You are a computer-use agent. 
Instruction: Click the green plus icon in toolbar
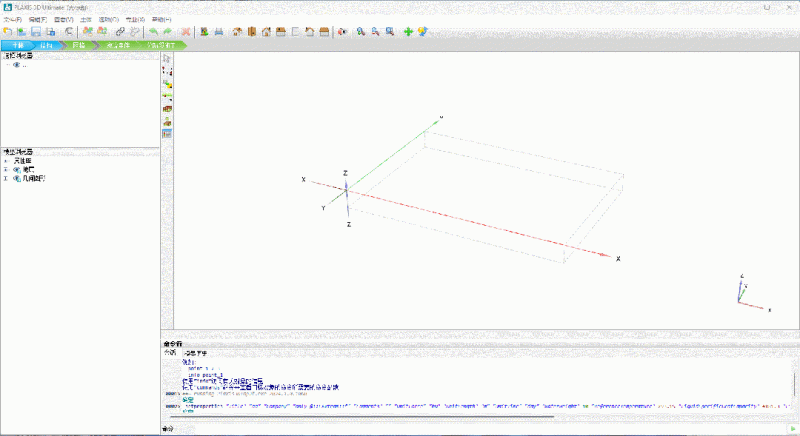tap(408, 32)
